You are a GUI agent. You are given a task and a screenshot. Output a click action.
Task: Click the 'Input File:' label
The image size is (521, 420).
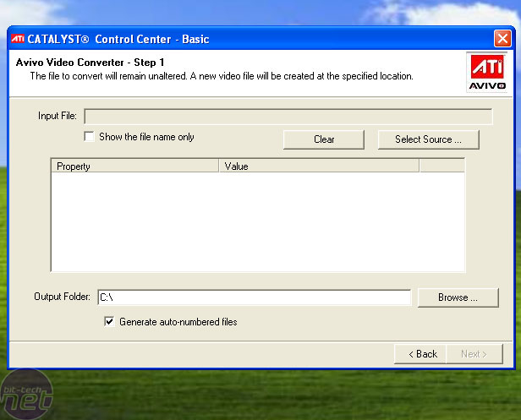[x=58, y=116]
